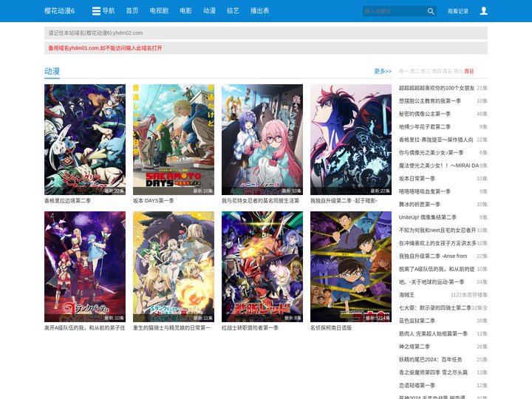532x399 pixels.
Task: Go to the 首页 nav item
Action: pos(132,11)
